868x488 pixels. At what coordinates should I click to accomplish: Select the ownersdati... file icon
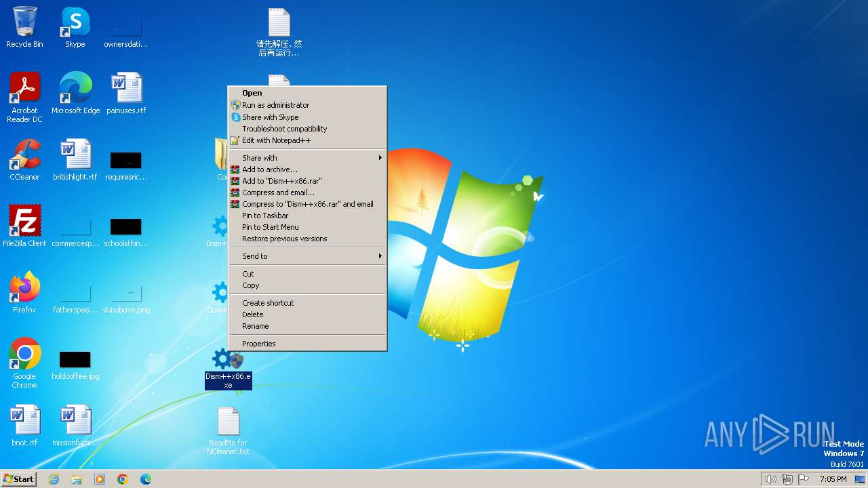[x=126, y=33]
